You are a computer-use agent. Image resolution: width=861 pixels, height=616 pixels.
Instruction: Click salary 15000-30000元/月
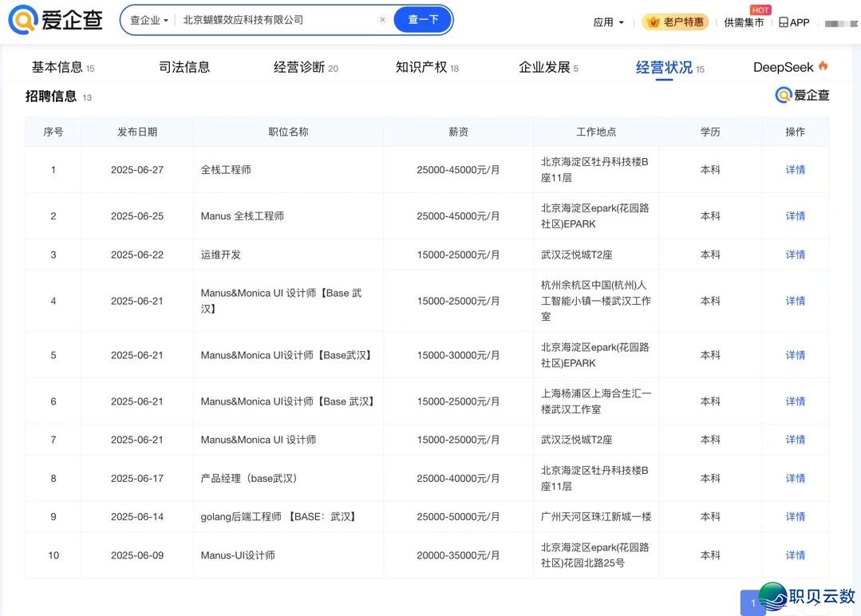[x=458, y=355]
